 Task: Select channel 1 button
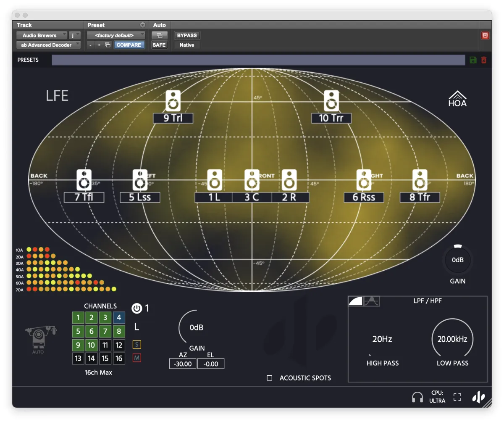[78, 318]
